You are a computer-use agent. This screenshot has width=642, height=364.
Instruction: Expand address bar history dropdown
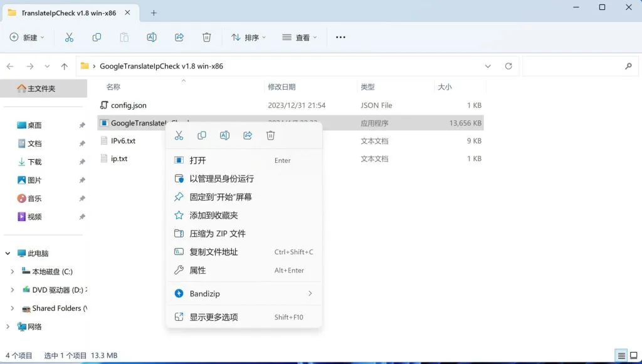tap(488, 66)
